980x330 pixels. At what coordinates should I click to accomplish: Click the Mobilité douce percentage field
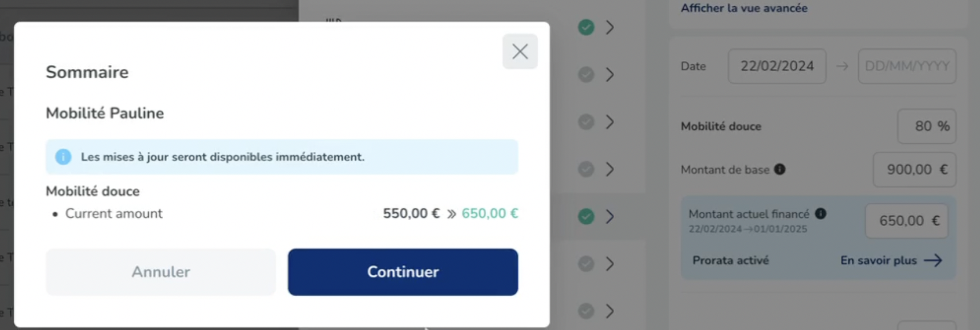[926, 126]
